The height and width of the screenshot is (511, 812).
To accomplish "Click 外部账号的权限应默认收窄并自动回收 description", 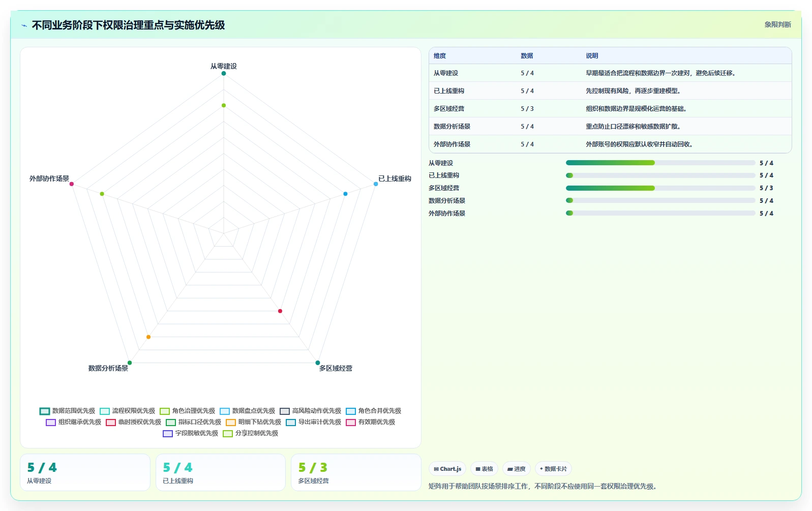I will (x=639, y=144).
